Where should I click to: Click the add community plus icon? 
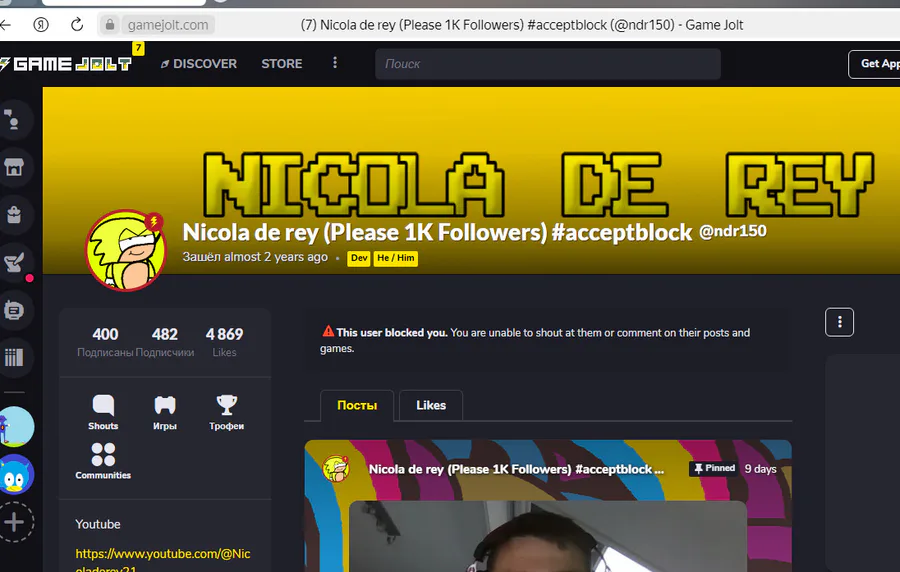tap(15, 522)
